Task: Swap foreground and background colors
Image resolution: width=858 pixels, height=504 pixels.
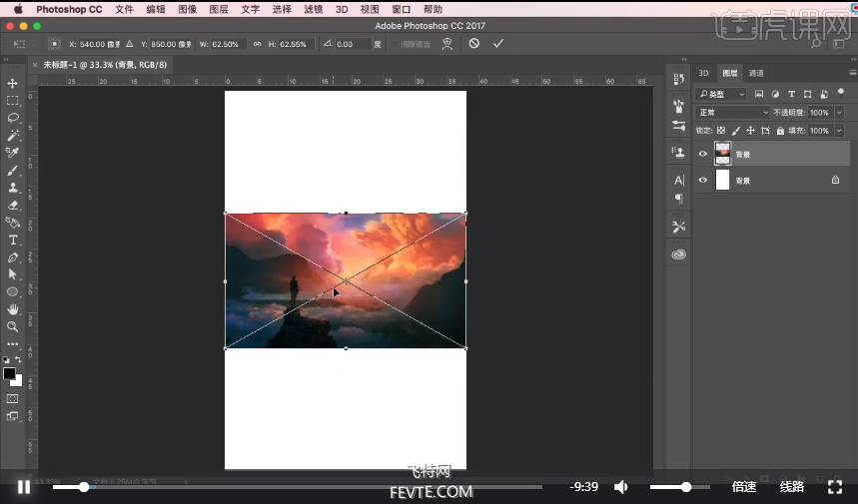Action: [x=18, y=359]
